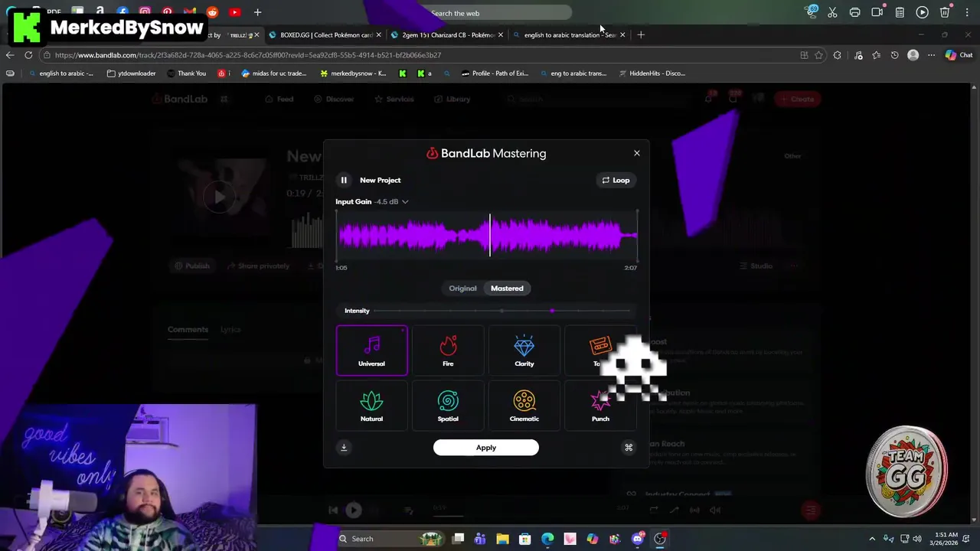Open Profile - Path of Exile bookmark
Screen dimensions: 980x551
(495, 73)
